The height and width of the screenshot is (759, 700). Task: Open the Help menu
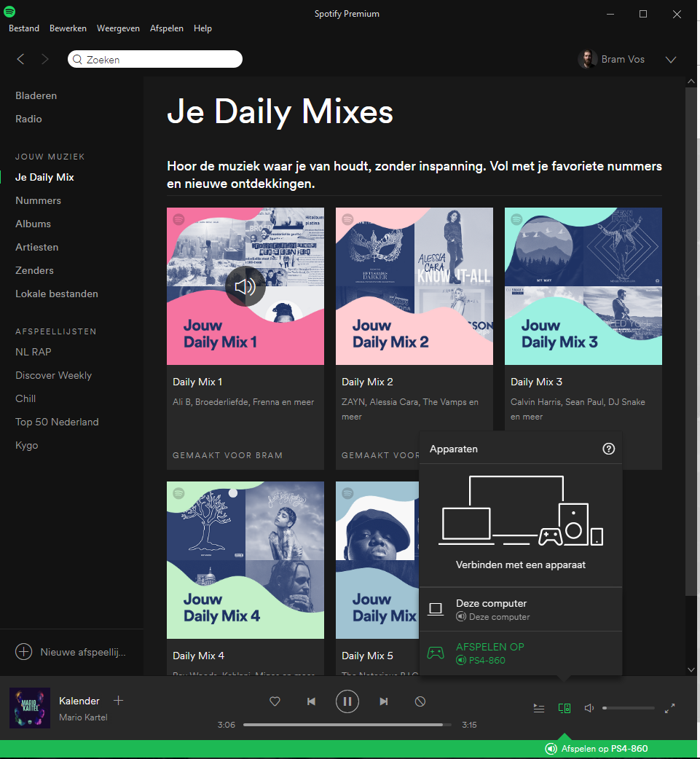[202, 28]
